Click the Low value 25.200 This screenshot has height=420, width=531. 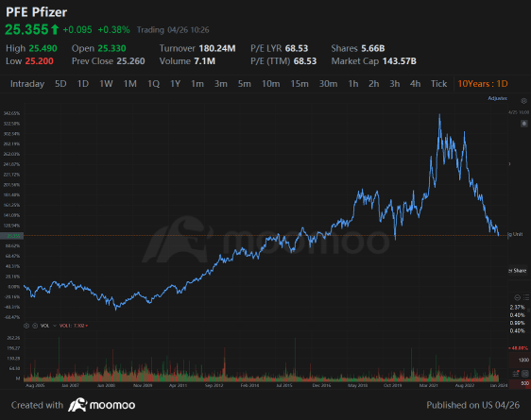40,61
